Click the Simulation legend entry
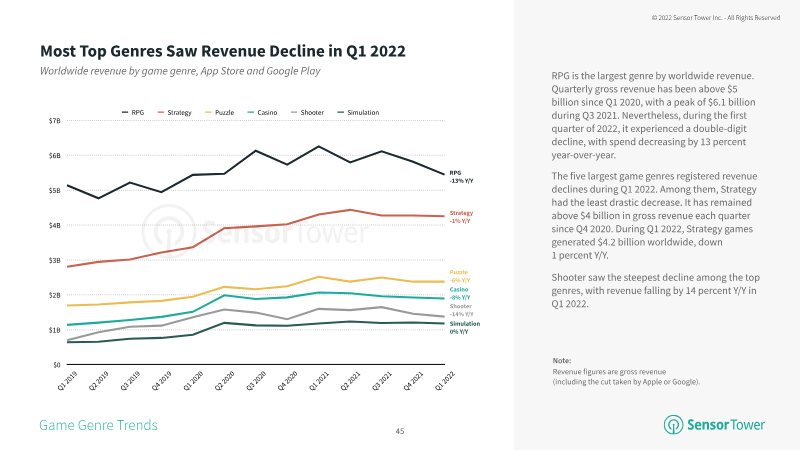 (357, 113)
